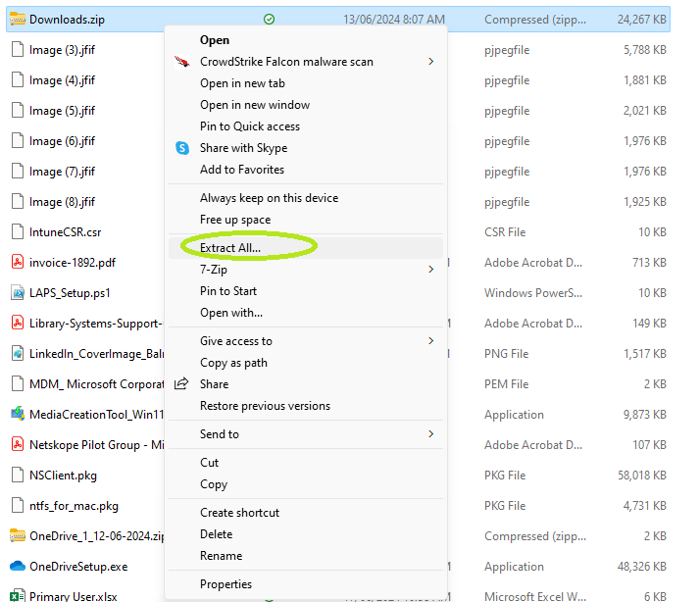Click the Image (7).jfif file icon
Screen dimensions: 700x602
pos(18,171)
